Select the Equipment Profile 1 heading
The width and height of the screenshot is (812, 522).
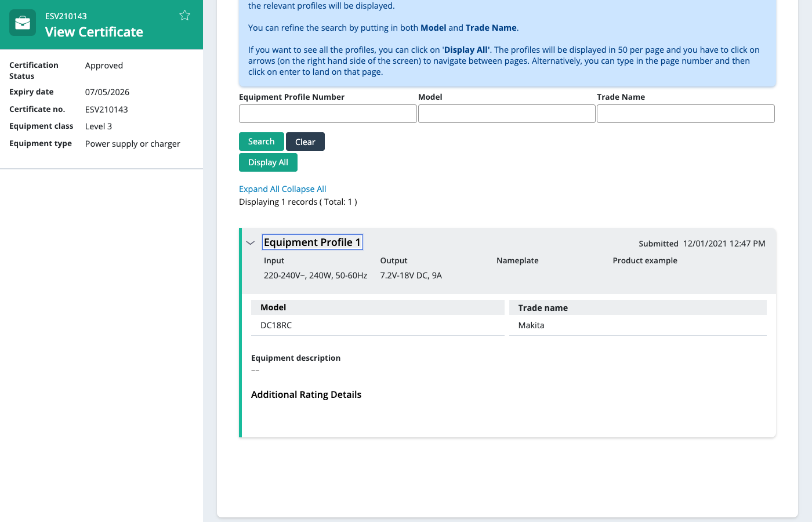click(x=312, y=242)
